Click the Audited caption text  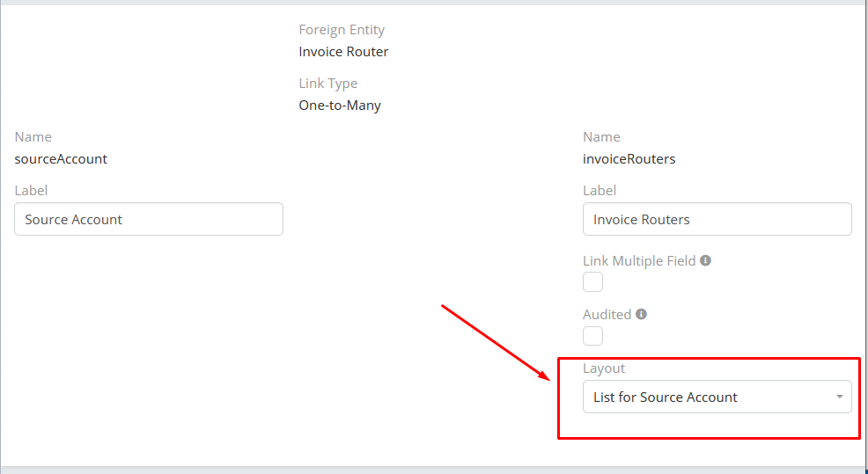(x=607, y=314)
